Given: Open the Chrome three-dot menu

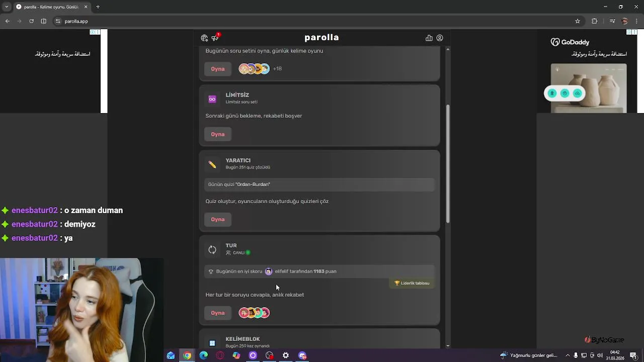Looking at the screenshot, I should pyautogui.click(x=636, y=21).
